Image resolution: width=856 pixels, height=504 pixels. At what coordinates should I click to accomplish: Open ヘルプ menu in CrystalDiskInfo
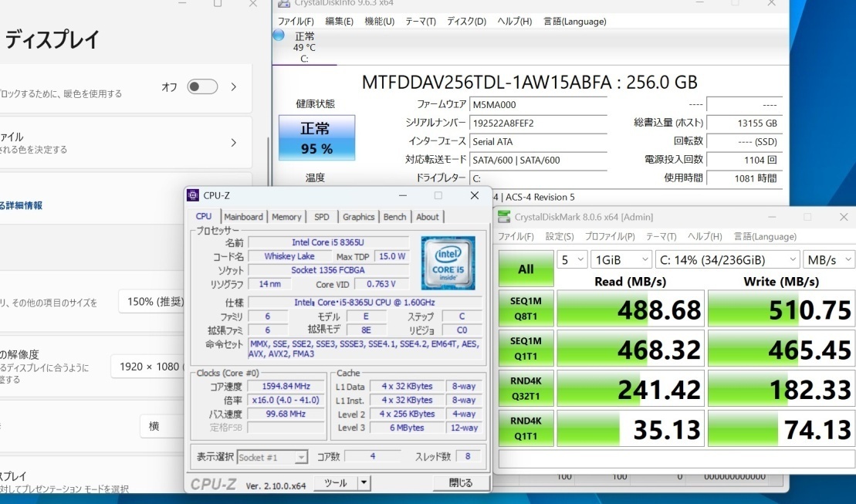coord(514,22)
